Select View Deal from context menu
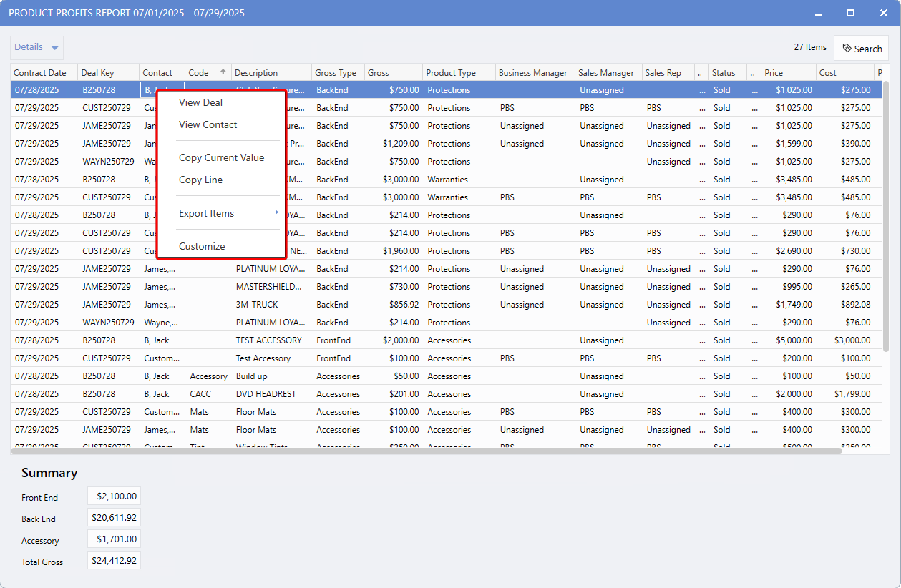The height and width of the screenshot is (588, 901). click(200, 102)
